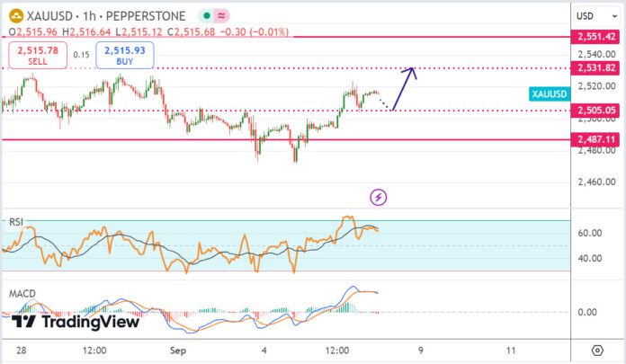Click the 2,487.11 support price label
Viewport: 626px width, 364px height.
(x=595, y=139)
